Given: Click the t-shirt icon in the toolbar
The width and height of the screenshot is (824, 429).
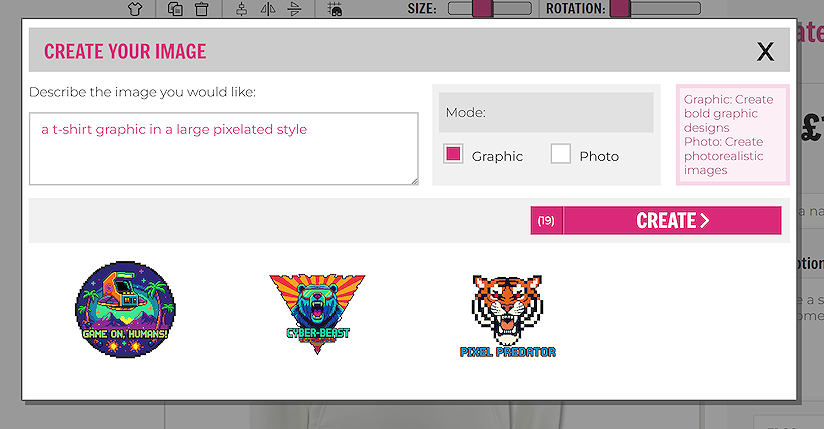Looking at the screenshot, I should point(136,9).
